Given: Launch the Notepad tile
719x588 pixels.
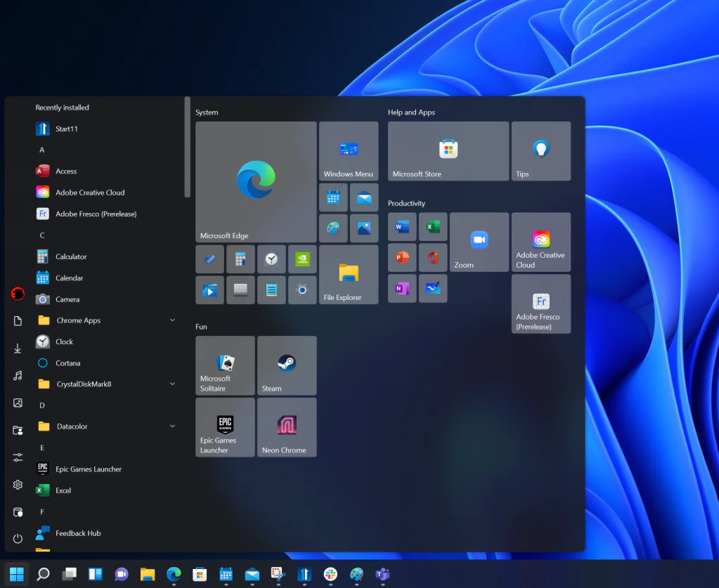Looking at the screenshot, I should [271, 289].
